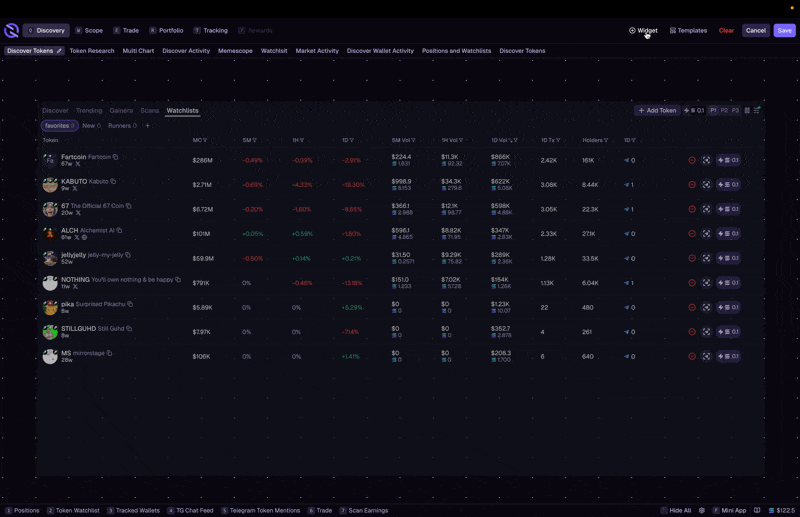Copy the KABUTO token address
Image resolution: width=800 pixels, height=517 pixels.
[x=113, y=181]
